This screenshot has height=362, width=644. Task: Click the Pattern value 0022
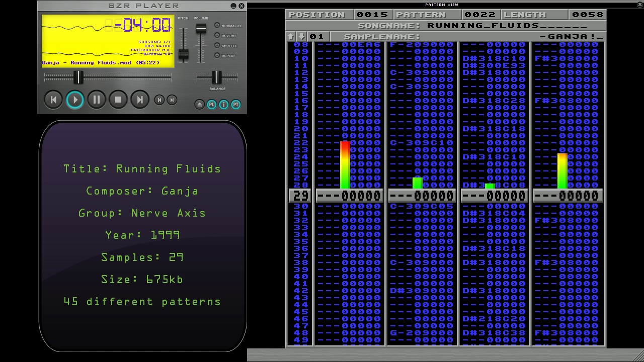[479, 15]
